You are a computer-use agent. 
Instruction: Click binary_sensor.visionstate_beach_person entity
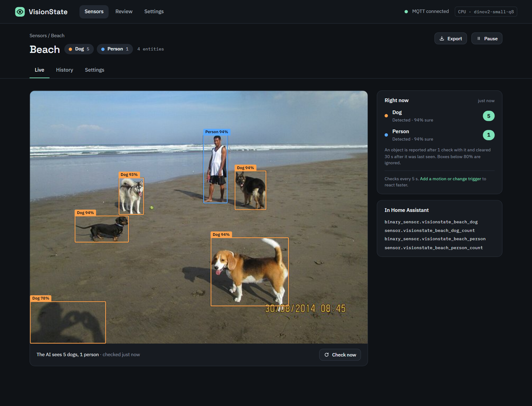[435, 239]
